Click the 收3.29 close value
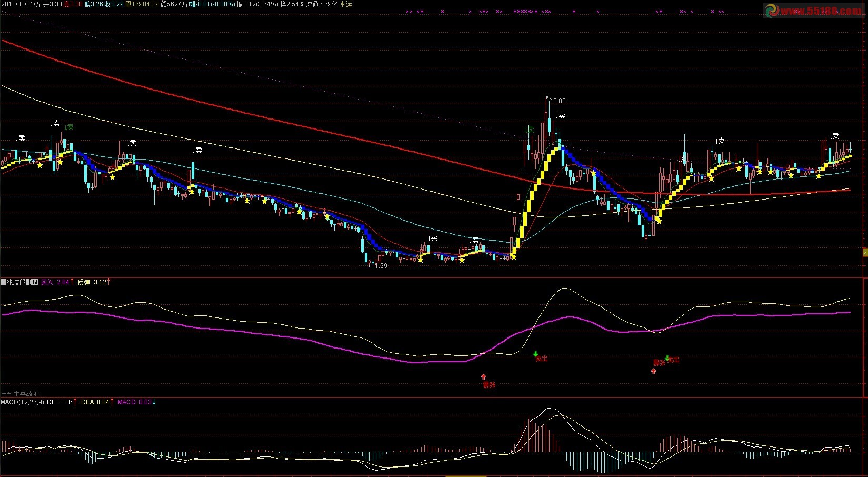This screenshot has height=477, width=868. coord(114,4)
